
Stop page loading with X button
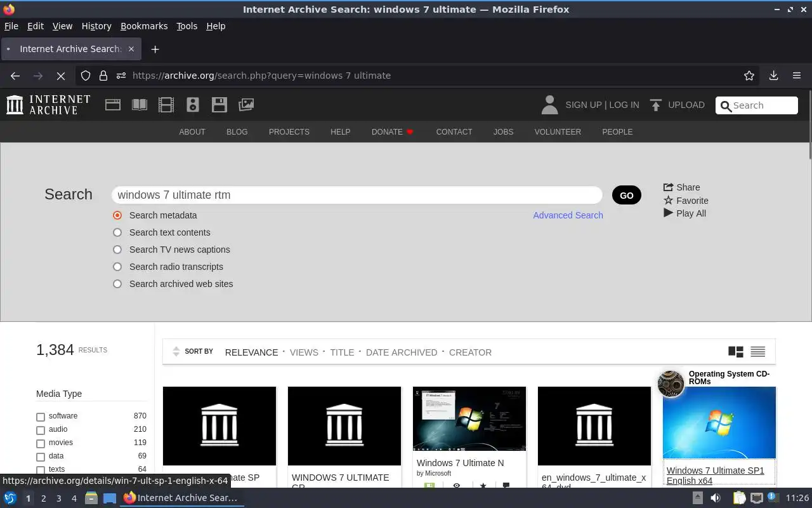pyautogui.click(x=61, y=76)
